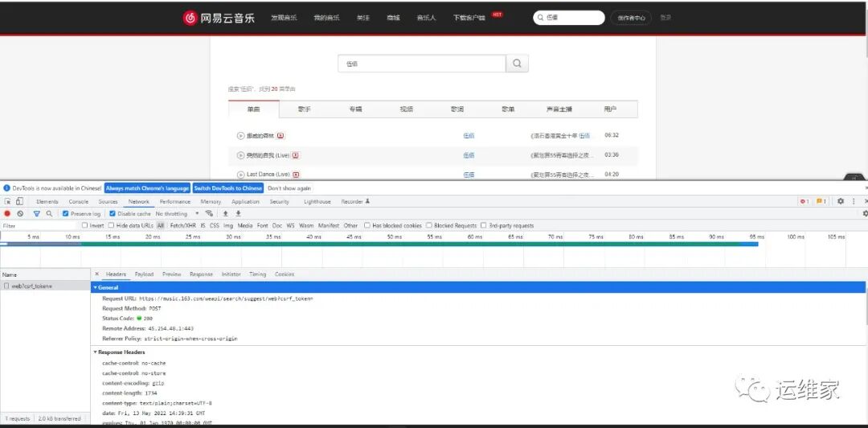Filter requests by WS type

(x=290, y=225)
